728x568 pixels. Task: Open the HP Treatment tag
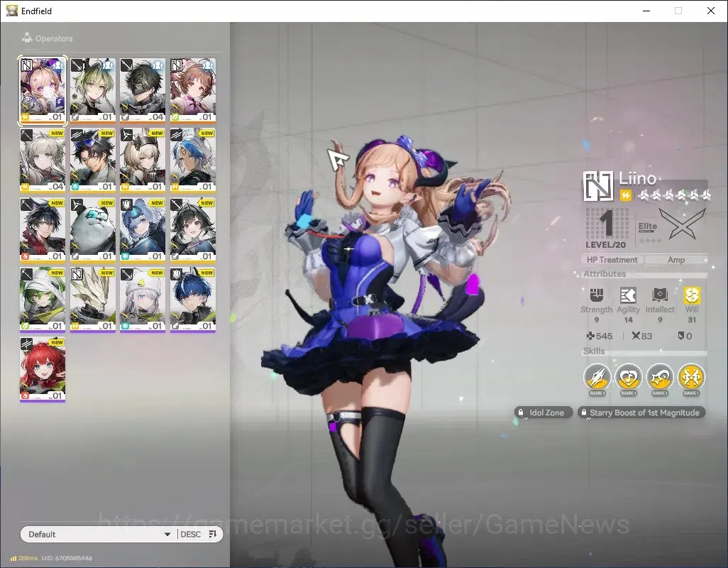(612, 260)
